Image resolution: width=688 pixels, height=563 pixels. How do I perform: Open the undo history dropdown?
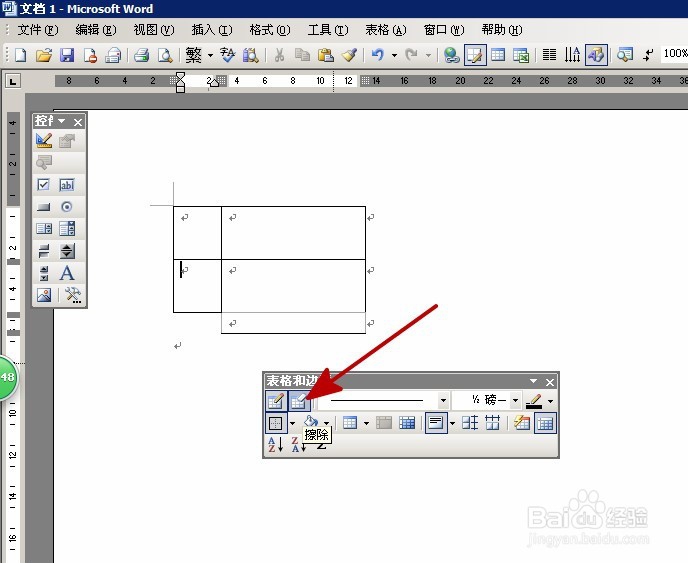[394, 55]
